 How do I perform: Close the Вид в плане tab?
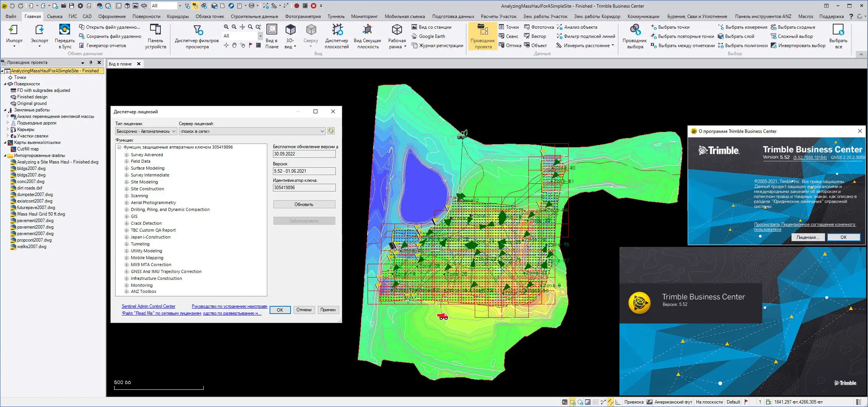click(139, 64)
